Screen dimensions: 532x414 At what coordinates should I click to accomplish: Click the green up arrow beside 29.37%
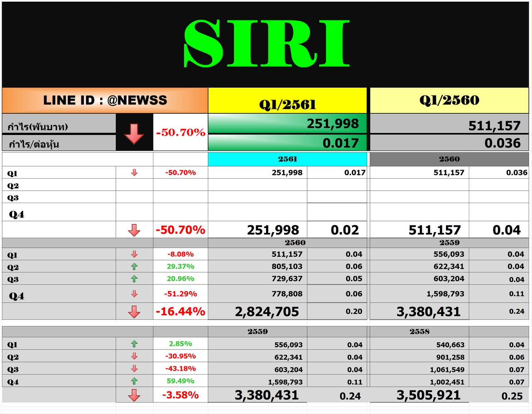(134, 267)
